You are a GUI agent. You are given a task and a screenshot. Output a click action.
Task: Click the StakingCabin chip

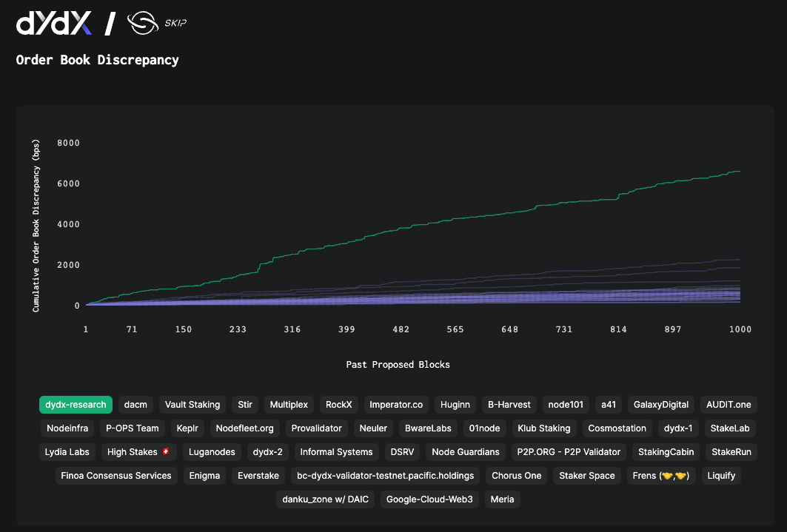point(666,452)
